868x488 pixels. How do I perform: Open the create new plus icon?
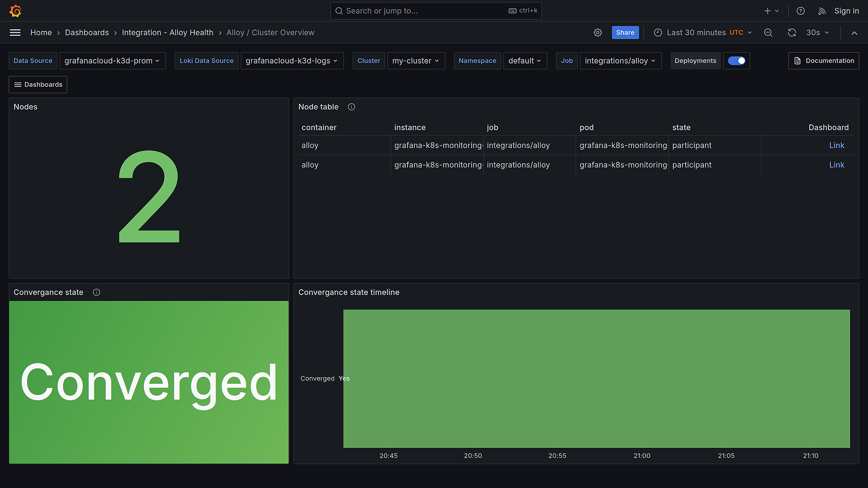click(767, 11)
